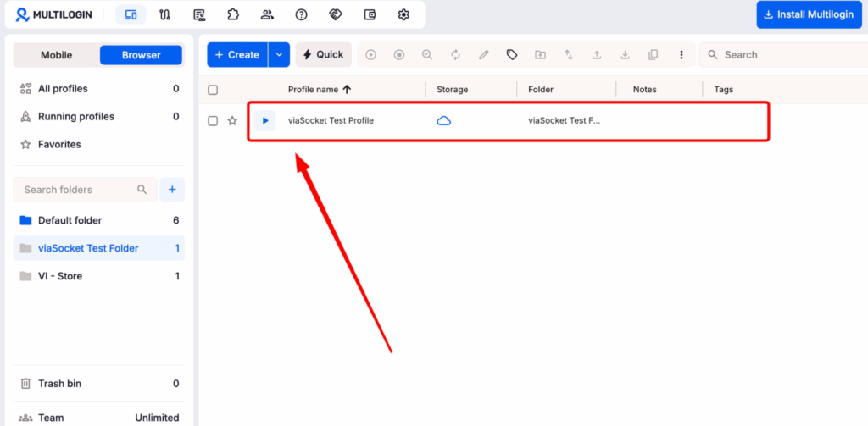Toggle the select-all checkbox in table header

pos(213,90)
